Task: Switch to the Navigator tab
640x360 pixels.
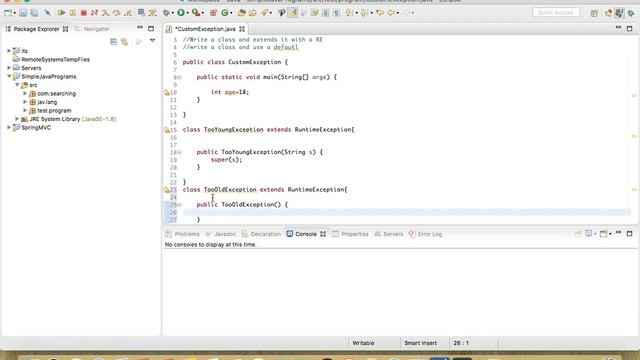Action: tap(92, 29)
